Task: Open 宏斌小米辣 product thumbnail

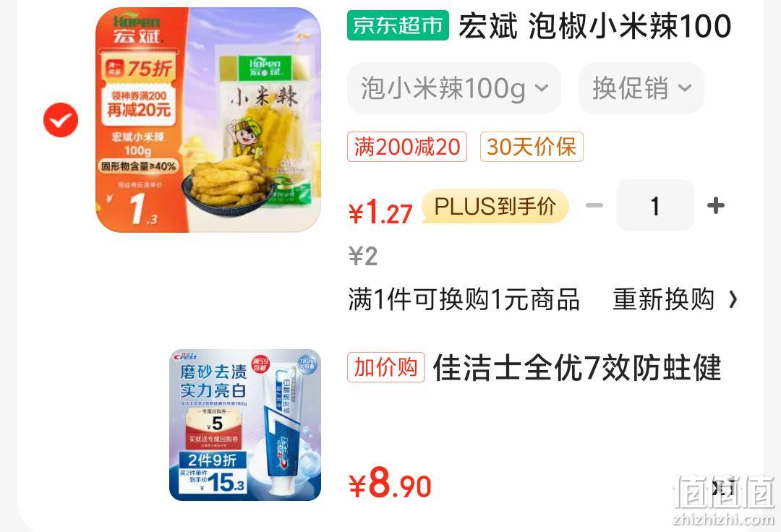Action: click(208, 119)
